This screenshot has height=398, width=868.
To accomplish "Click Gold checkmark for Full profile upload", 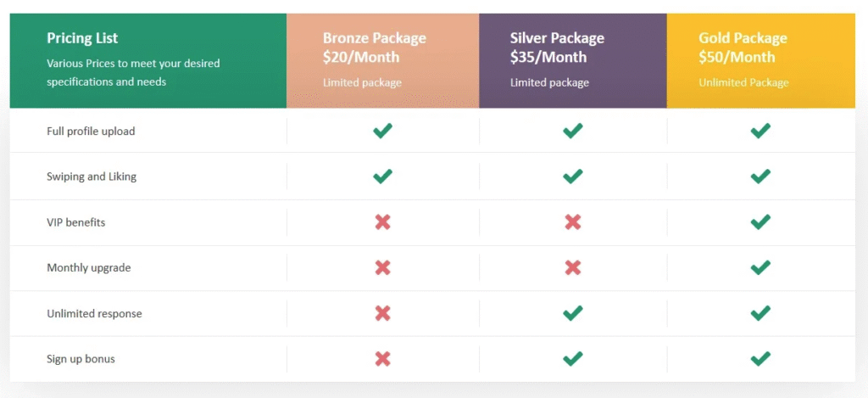I will (760, 131).
